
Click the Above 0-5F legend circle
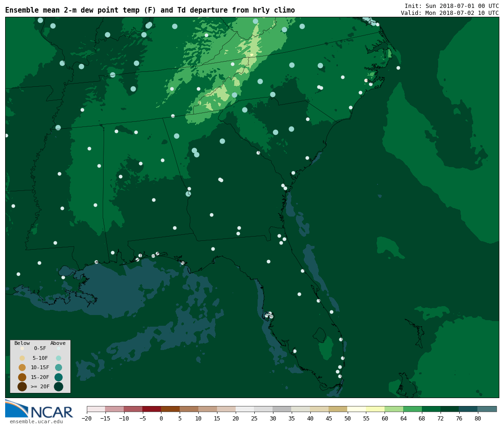pos(58,348)
